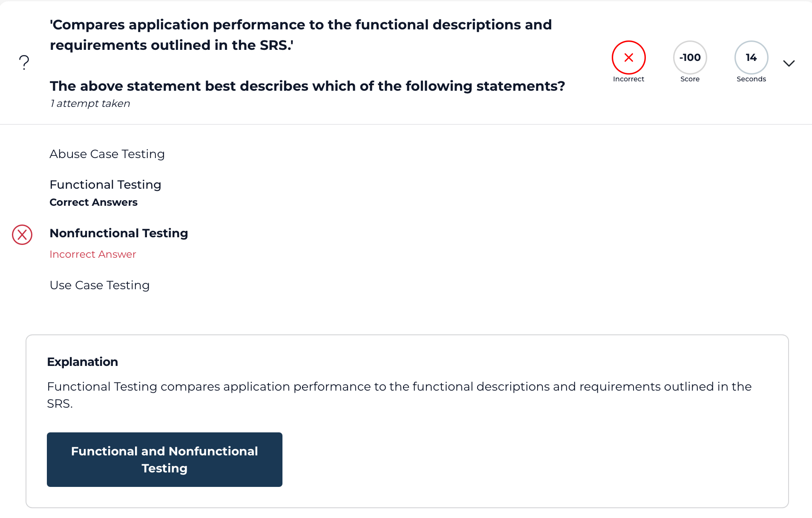Click the 1 attempt taken link
The height and width of the screenshot is (518, 812).
pyautogui.click(x=90, y=103)
